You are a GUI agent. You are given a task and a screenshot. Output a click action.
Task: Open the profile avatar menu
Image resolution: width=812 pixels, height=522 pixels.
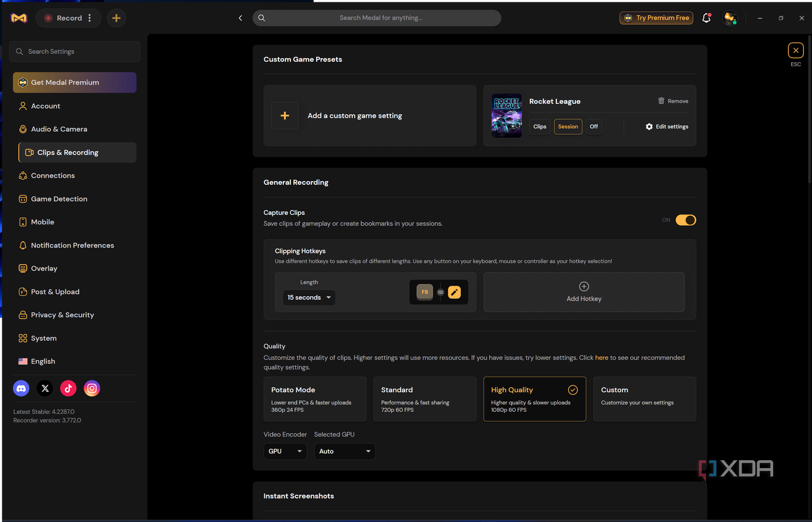pos(730,18)
